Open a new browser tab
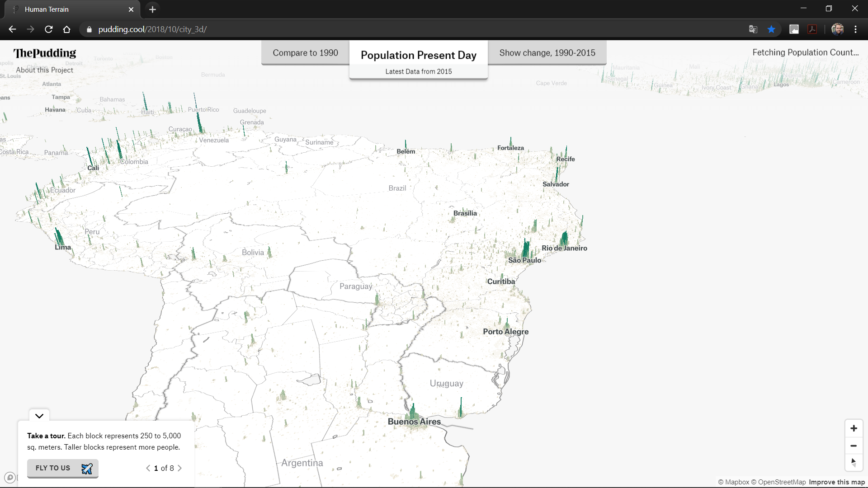The width and height of the screenshot is (868, 488). 152,9
